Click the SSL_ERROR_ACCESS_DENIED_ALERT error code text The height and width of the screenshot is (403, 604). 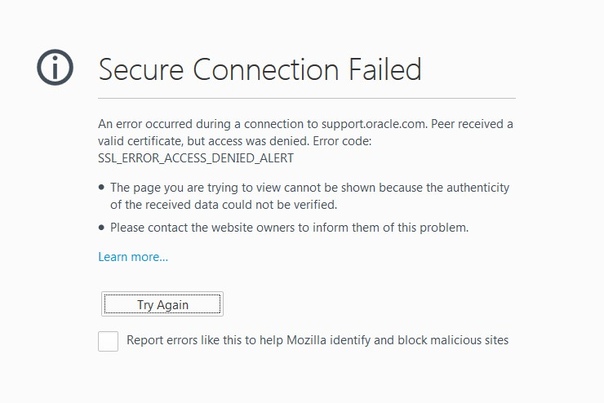tap(195, 158)
